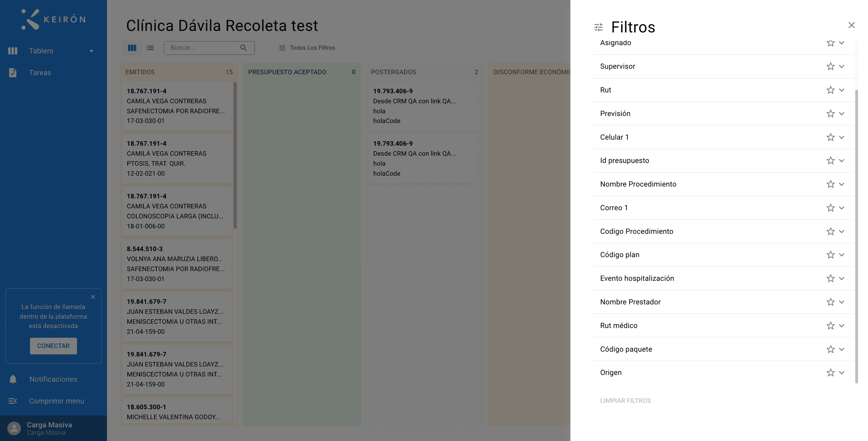Viewport: 868px width, 441px height.
Task: Expand the Previsión filter chevron
Action: click(841, 114)
